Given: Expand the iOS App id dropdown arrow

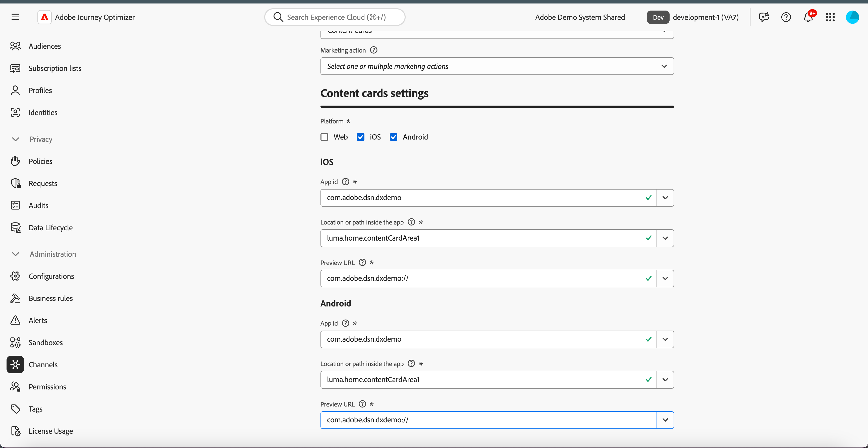Looking at the screenshot, I should 665,198.
